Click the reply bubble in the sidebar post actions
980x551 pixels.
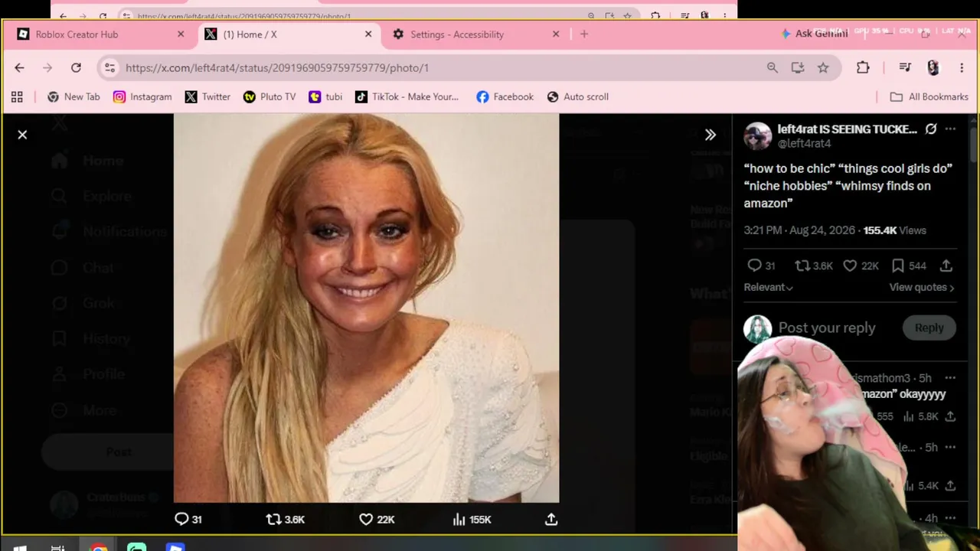coord(754,266)
